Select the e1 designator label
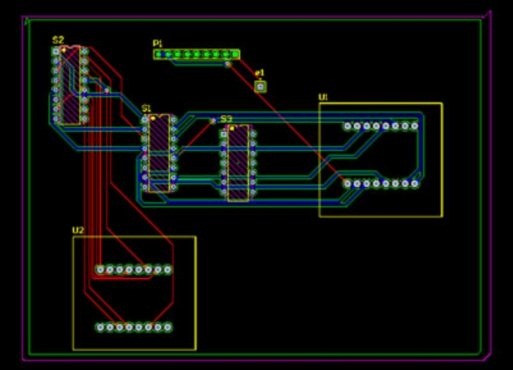513x370 pixels. click(259, 73)
